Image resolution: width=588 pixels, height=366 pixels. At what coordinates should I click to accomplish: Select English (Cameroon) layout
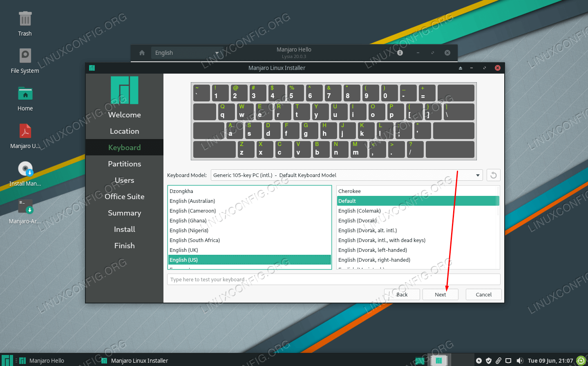(x=250, y=211)
